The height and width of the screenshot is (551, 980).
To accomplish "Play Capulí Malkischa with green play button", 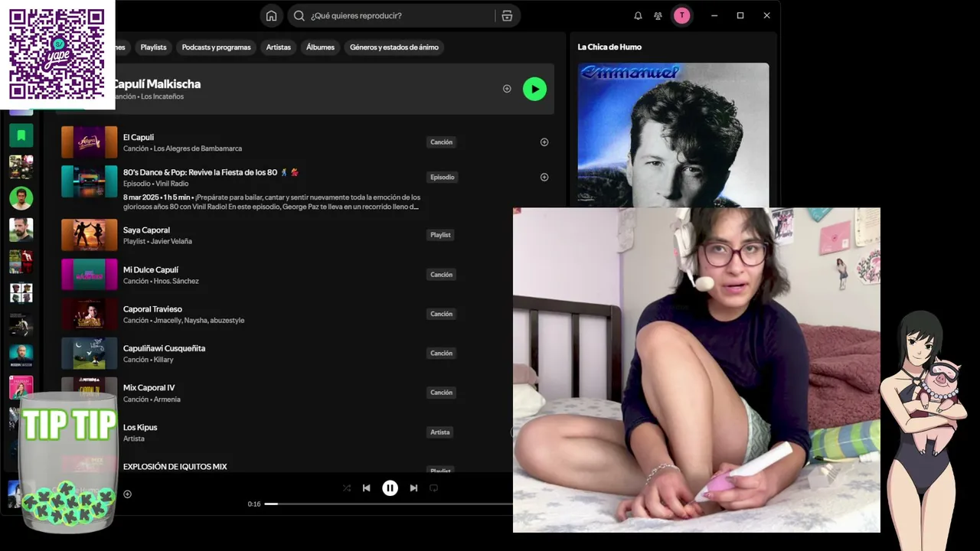I will [534, 89].
